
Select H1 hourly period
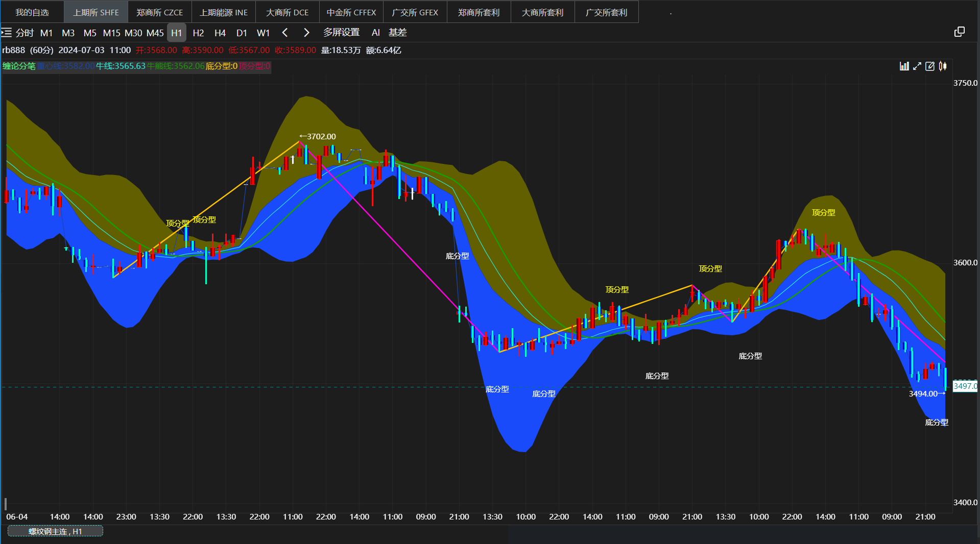coord(177,33)
